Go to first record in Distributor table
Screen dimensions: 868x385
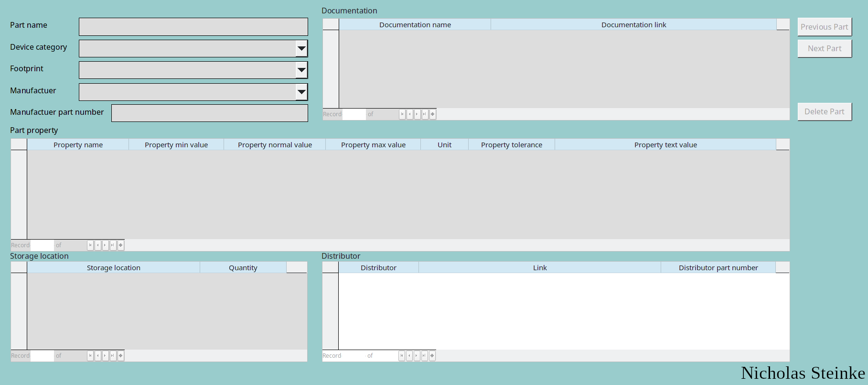click(402, 356)
